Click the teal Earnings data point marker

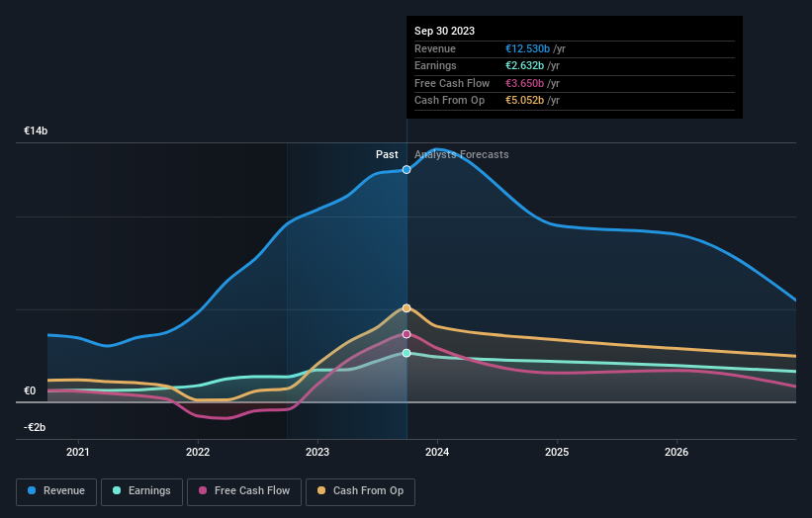(406, 353)
